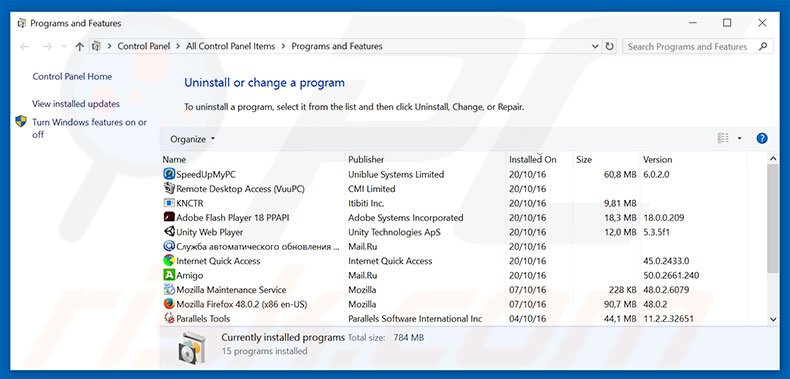Click the change view icon
This screenshot has height=379, width=790.
tap(723, 139)
